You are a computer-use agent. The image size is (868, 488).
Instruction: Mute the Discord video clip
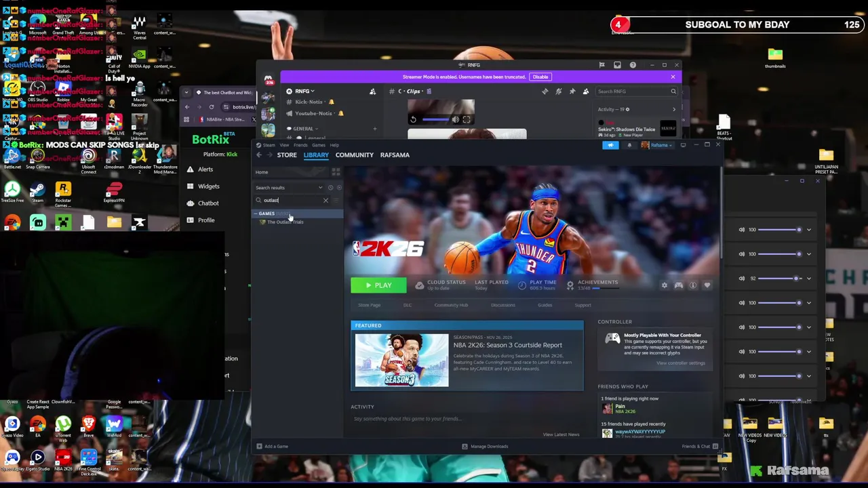tap(456, 120)
